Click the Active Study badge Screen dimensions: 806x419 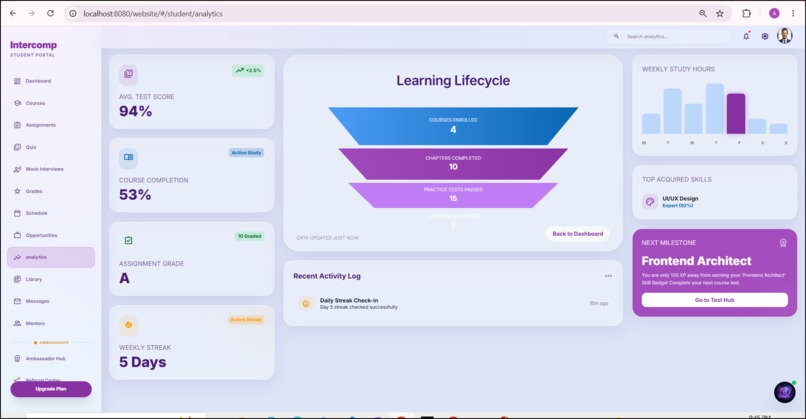(x=246, y=153)
